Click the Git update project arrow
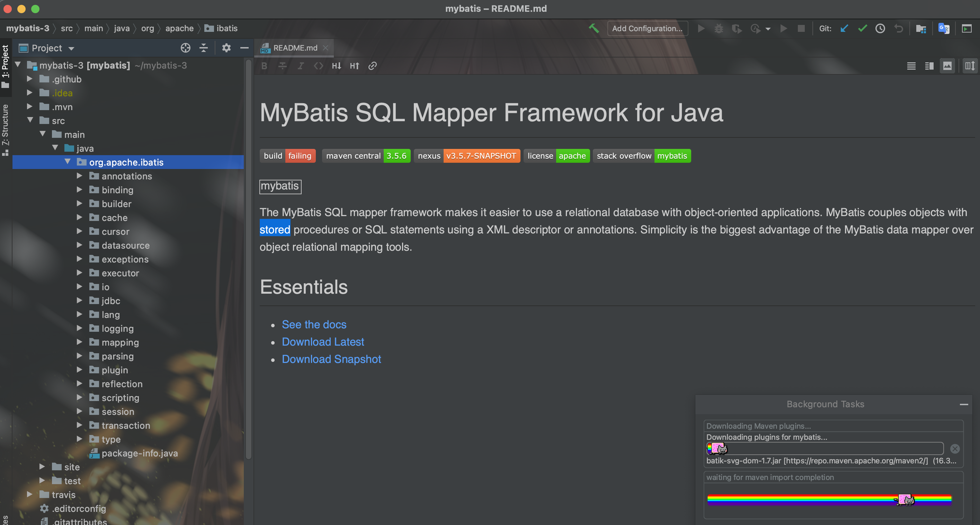The width and height of the screenshot is (980, 525). tap(844, 28)
